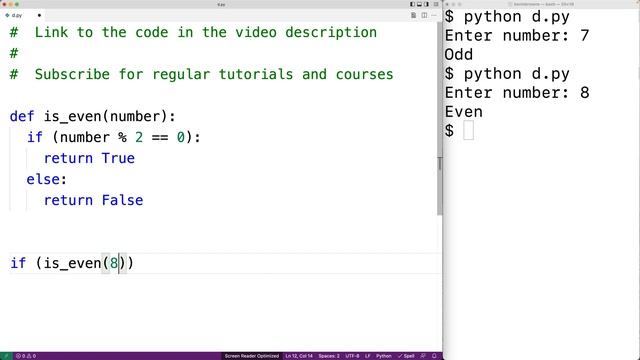Click 'Enter number: 8' in terminal
This screenshot has width=640, height=360.
[517, 93]
